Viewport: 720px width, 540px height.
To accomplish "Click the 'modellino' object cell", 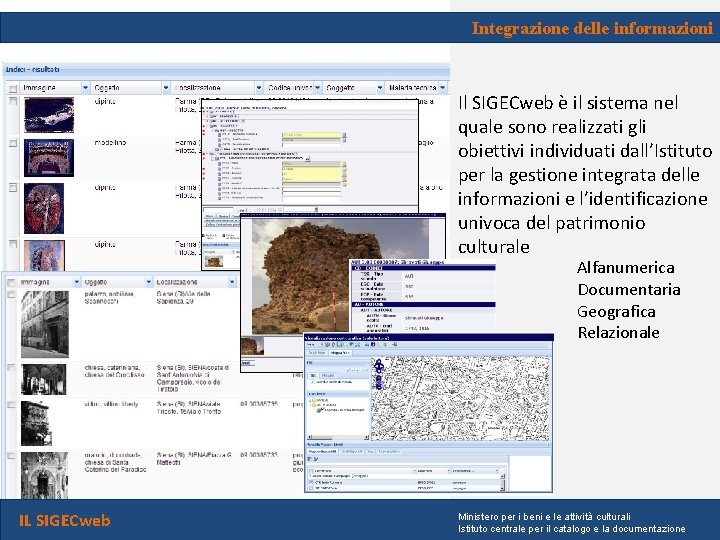I will [x=110, y=143].
